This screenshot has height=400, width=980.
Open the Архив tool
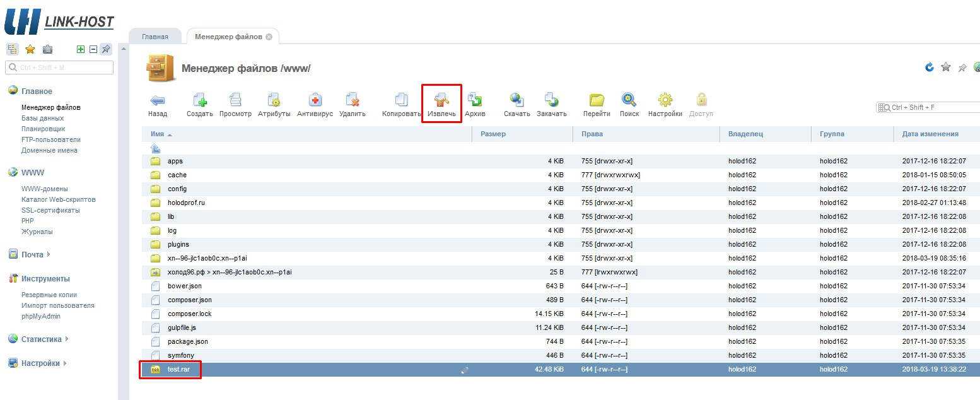tap(475, 100)
